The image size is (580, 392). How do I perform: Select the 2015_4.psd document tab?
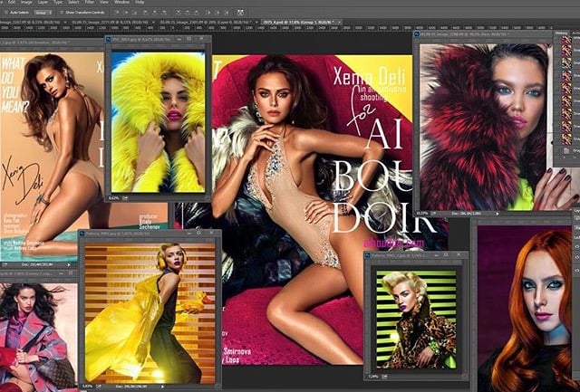300,23
